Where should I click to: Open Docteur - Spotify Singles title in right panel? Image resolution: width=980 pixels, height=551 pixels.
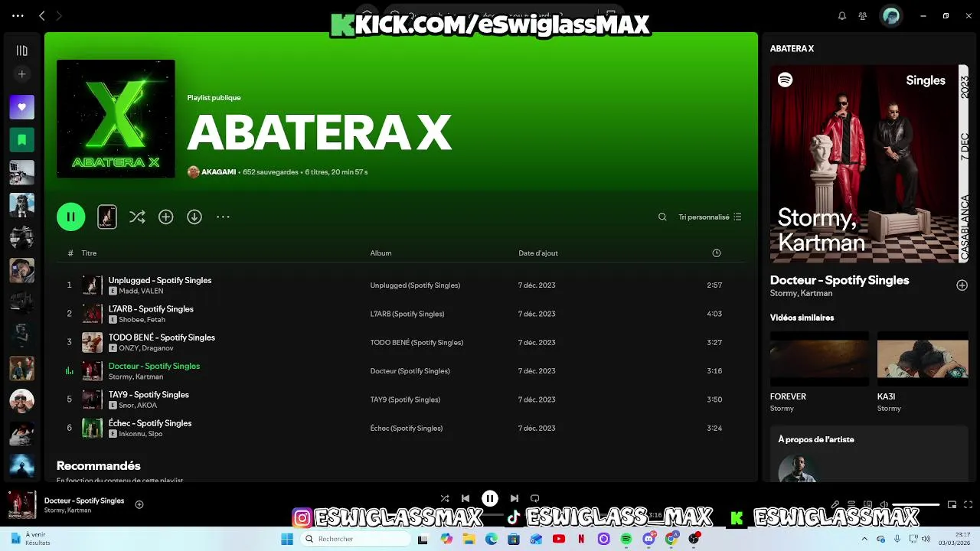point(839,280)
